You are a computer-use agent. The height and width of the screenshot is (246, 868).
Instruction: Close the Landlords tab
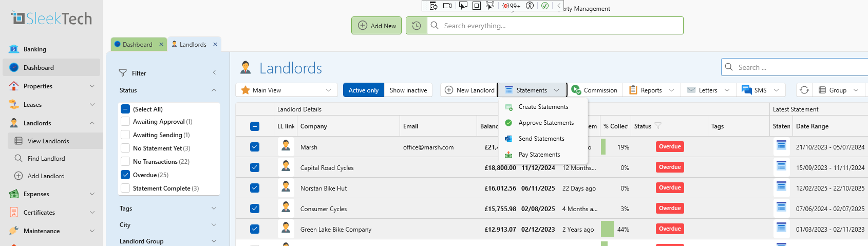(215, 44)
